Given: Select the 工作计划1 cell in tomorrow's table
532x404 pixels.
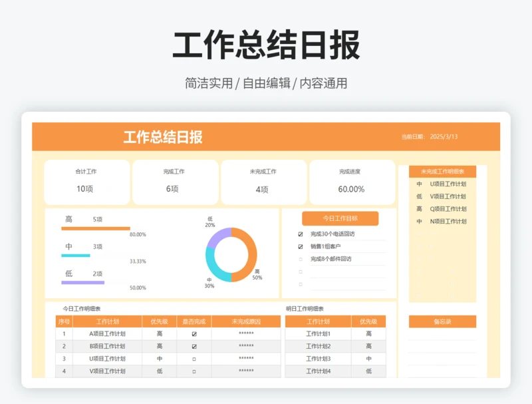Looking at the screenshot, I should click(318, 334).
